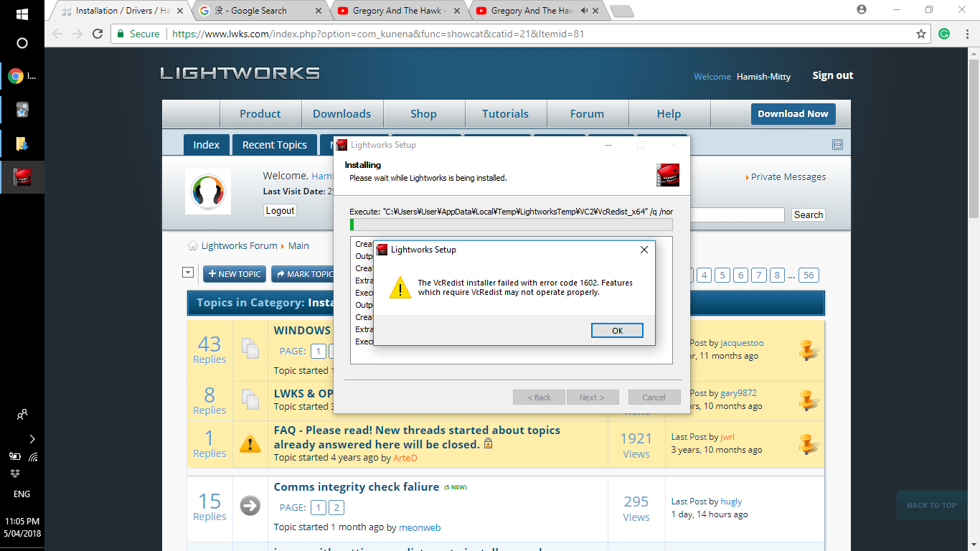Click the Cortana search circle icon
This screenshot has height=551, width=980.
[22, 43]
